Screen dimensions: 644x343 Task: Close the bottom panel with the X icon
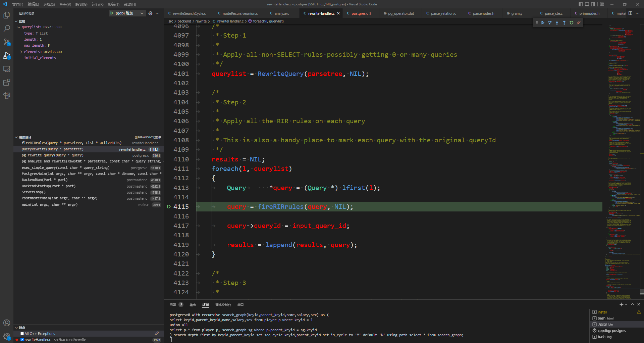coord(639,304)
